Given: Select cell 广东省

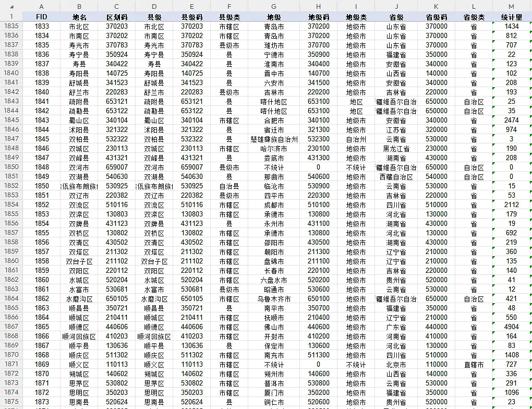Looking at the screenshot, I should (x=396, y=327).
